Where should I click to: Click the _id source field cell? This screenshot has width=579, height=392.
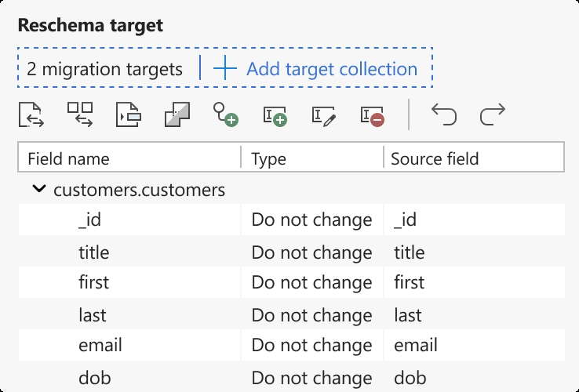475,220
